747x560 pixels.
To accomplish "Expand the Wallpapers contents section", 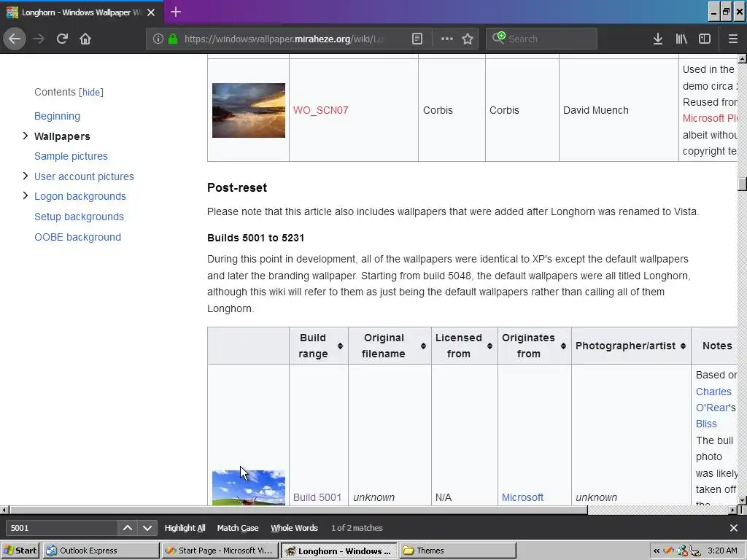I will pyautogui.click(x=26, y=136).
